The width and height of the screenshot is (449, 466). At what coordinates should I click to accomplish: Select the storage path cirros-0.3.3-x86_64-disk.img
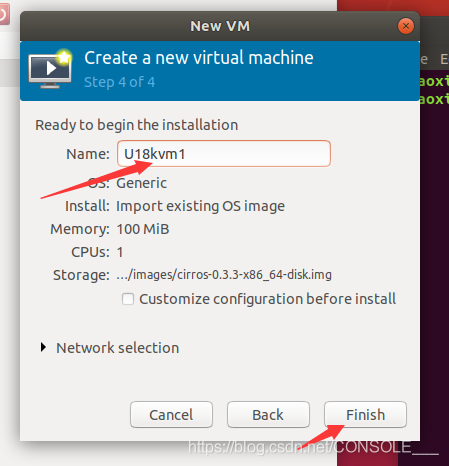(224, 275)
